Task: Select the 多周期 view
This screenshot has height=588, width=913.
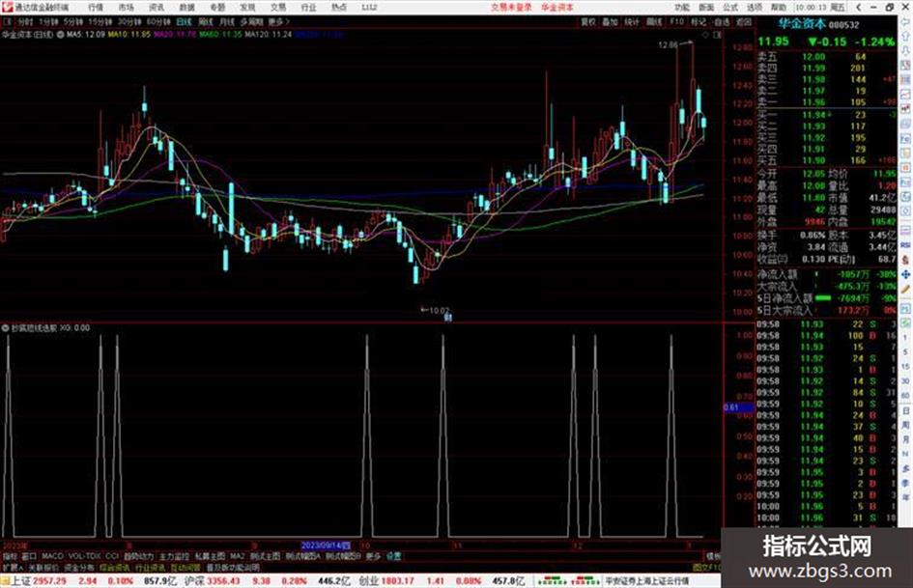Action: [x=251, y=21]
